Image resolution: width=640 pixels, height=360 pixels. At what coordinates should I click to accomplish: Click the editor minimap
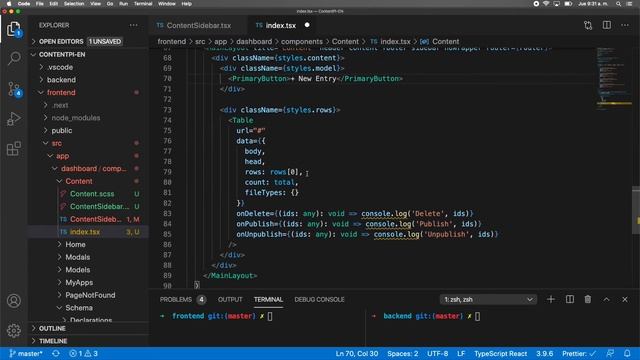[x=613, y=78]
